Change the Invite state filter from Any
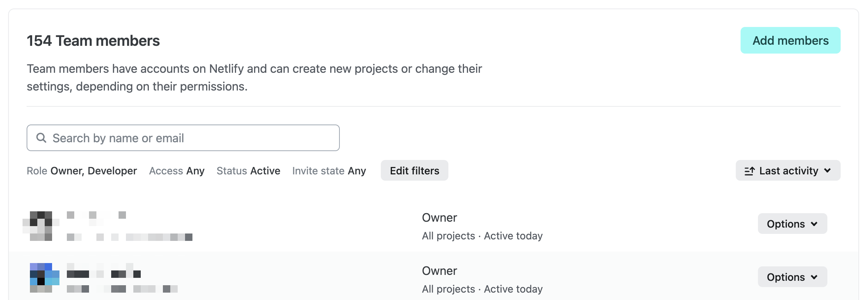This screenshot has width=868, height=300. (x=329, y=171)
